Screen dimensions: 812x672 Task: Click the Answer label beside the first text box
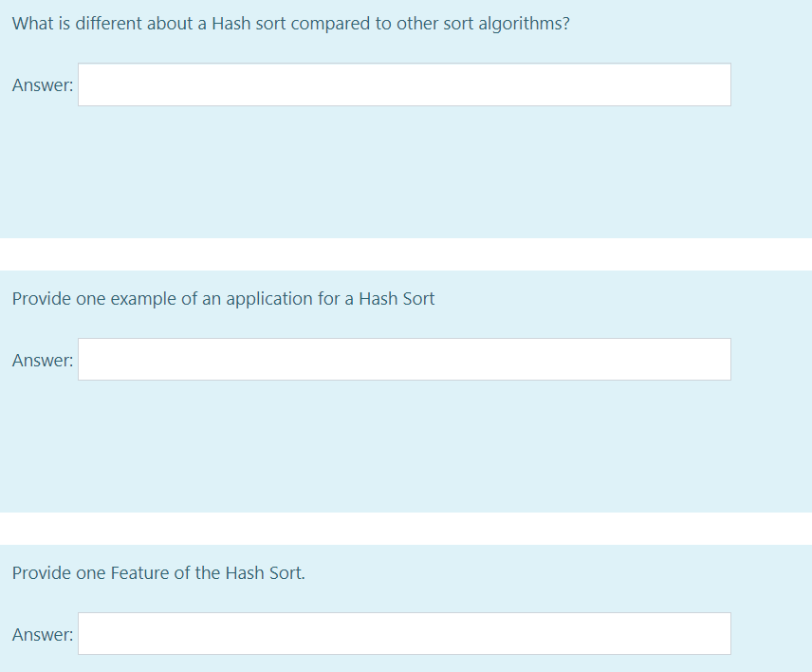(x=42, y=84)
